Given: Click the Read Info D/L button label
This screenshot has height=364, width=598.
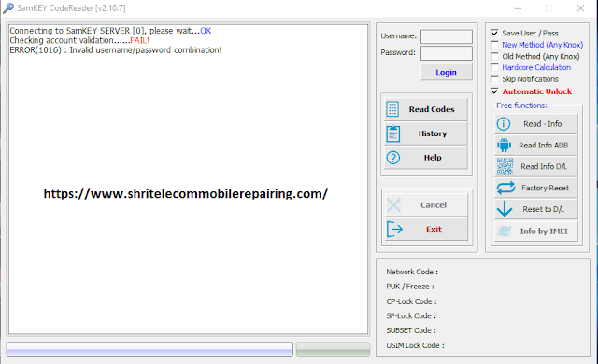Looking at the screenshot, I should pyautogui.click(x=544, y=167).
